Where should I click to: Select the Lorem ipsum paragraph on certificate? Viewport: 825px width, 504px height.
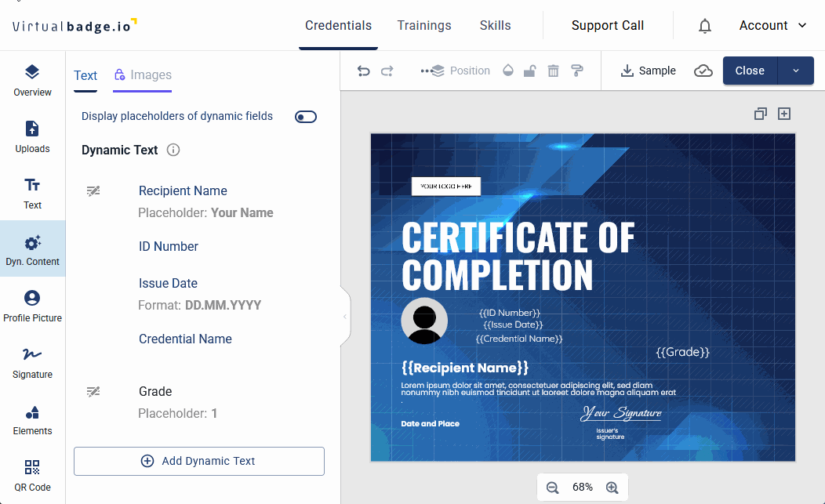(538, 389)
